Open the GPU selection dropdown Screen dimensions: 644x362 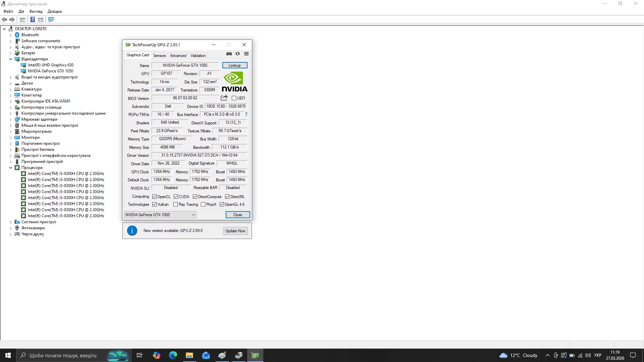[160, 215]
